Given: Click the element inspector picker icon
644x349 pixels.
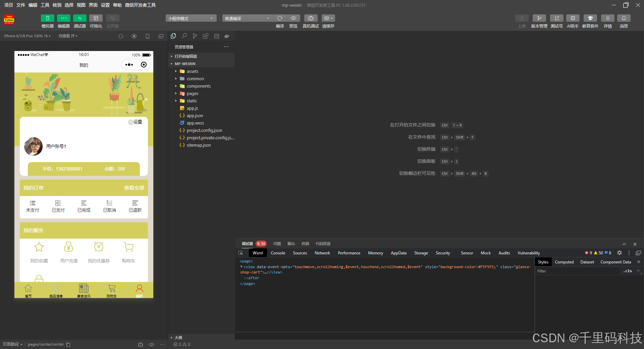Looking at the screenshot, I should tap(241, 253).
